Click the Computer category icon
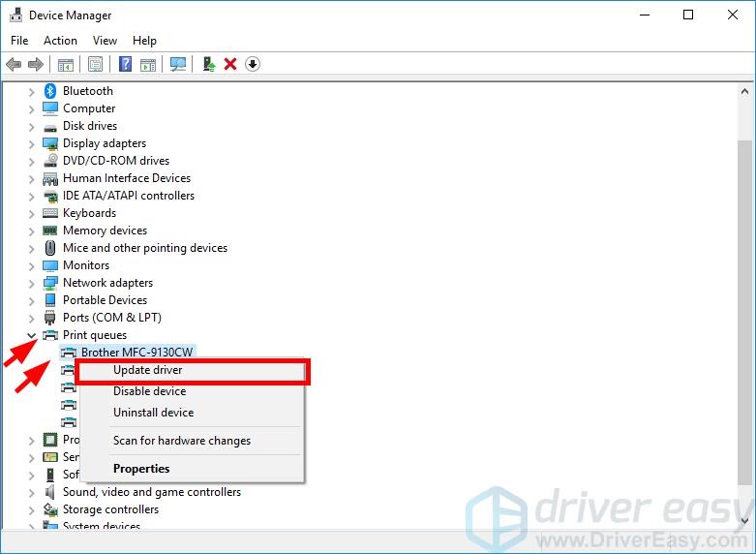This screenshot has height=554, width=756. coord(50,108)
